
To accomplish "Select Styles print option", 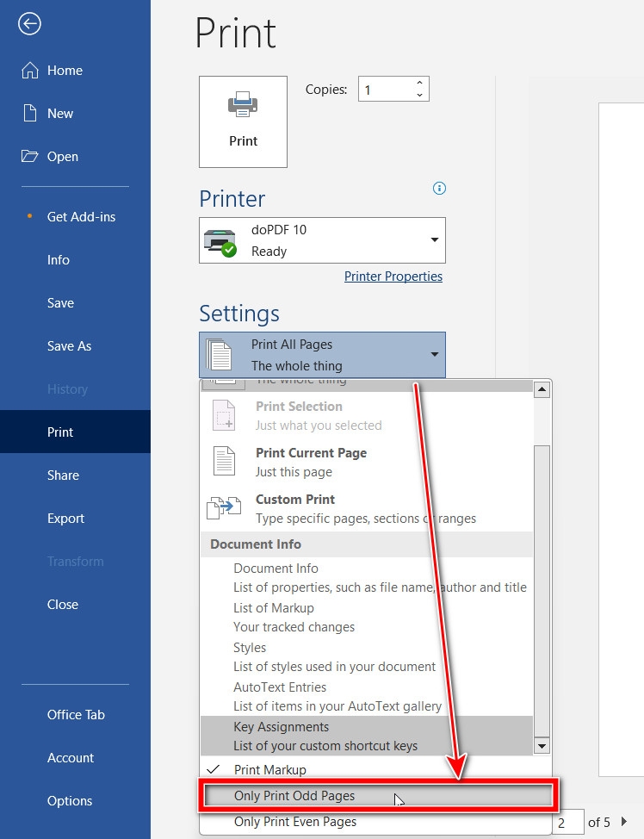I will 367,656.
